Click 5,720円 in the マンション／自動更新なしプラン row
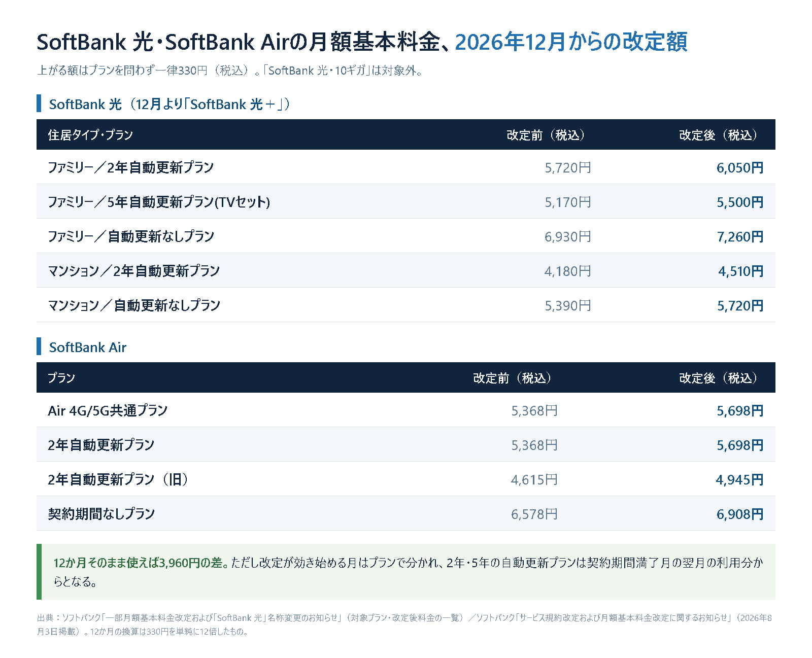This screenshot has width=812, height=658. pos(740,306)
